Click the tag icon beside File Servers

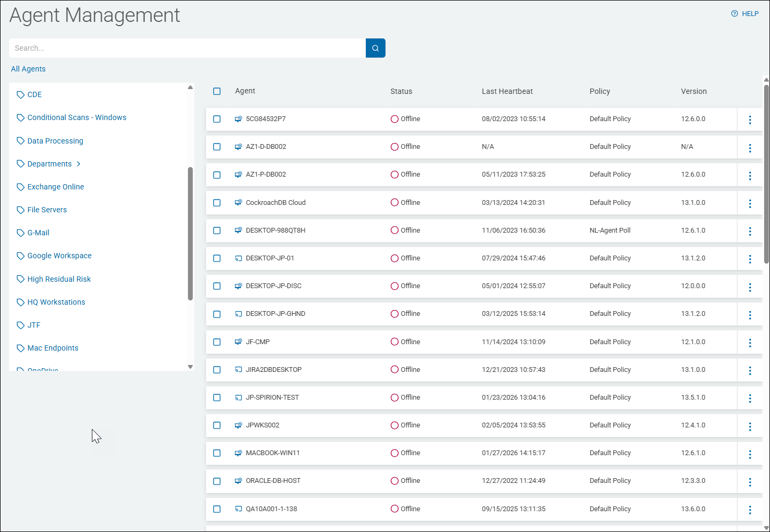click(x=21, y=210)
